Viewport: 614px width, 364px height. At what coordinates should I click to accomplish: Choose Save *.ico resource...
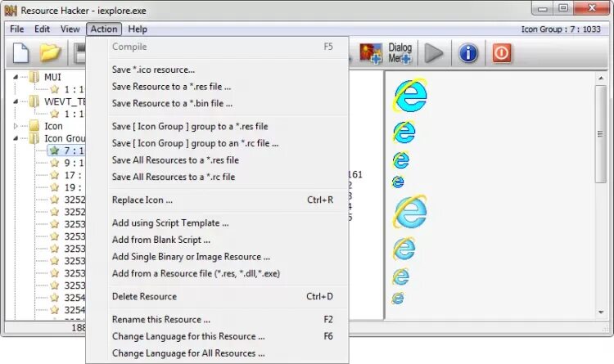(217, 70)
